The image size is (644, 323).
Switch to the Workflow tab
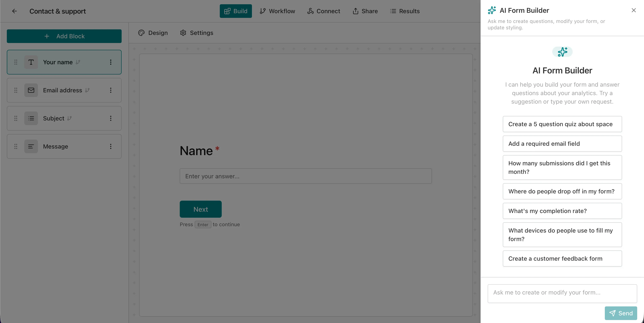(x=277, y=11)
